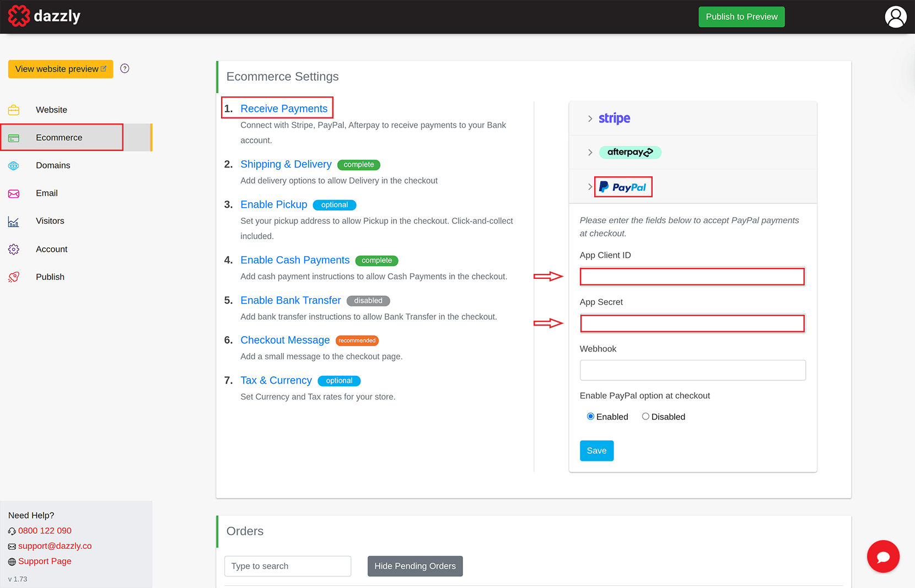915x588 pixels.
Task: Click Publish to Preview button
Action: 741,17
